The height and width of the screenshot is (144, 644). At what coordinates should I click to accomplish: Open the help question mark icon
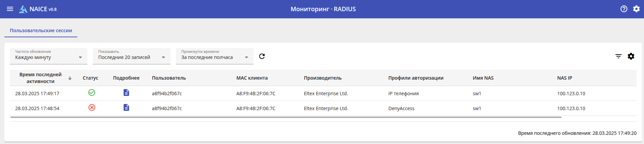click(624, 9)
